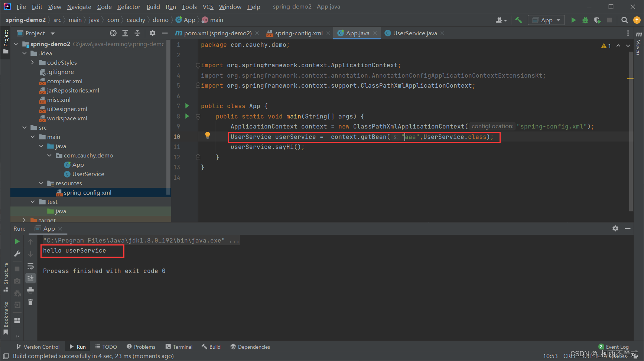Click wrench icon in Run panel
Screen dimensions: 644x361
coord(17,254)
